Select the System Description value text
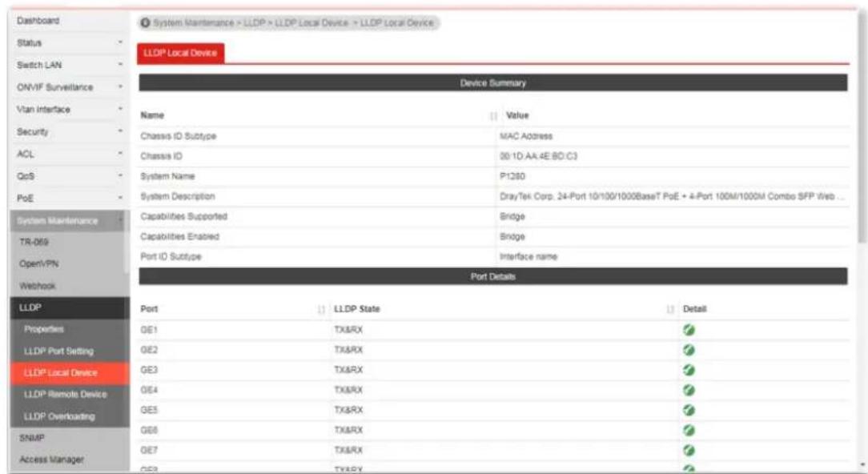The width and height of the screenshot is (868, 474). tap(672, 197)
